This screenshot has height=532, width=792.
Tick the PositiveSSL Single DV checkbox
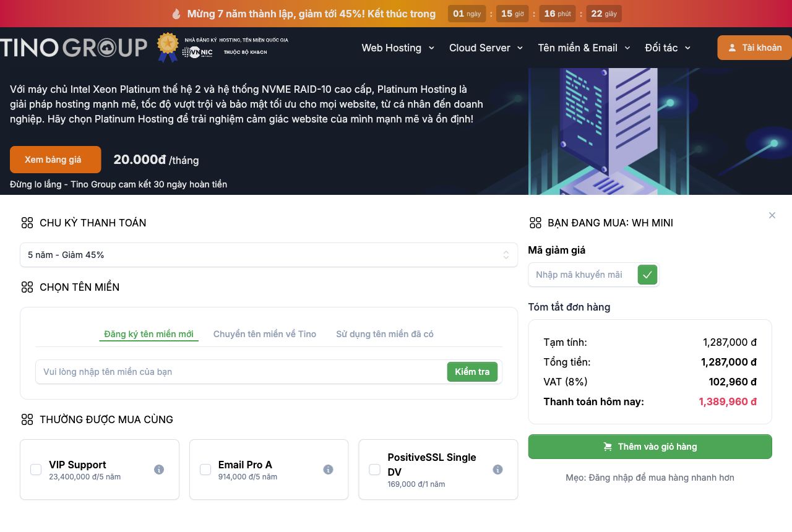point(374,470)
